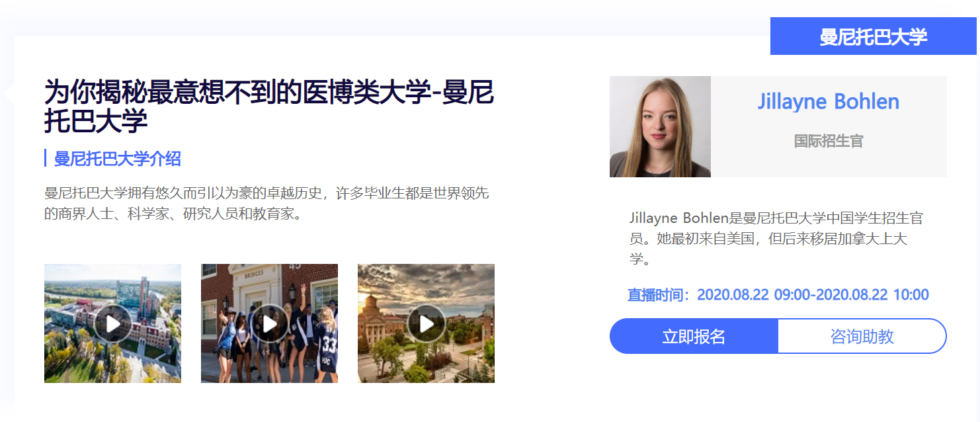Open Jillayne Bohlen's portrait photo
Image resolution: width=980 pixels, height=422 pixels.
coord(660,126)
